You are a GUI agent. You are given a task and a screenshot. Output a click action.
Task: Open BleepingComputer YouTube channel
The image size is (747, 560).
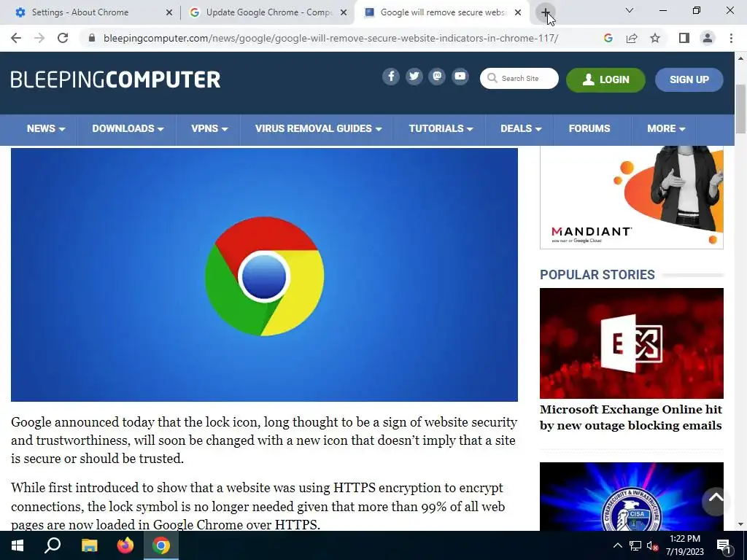(x=460, y=76)
